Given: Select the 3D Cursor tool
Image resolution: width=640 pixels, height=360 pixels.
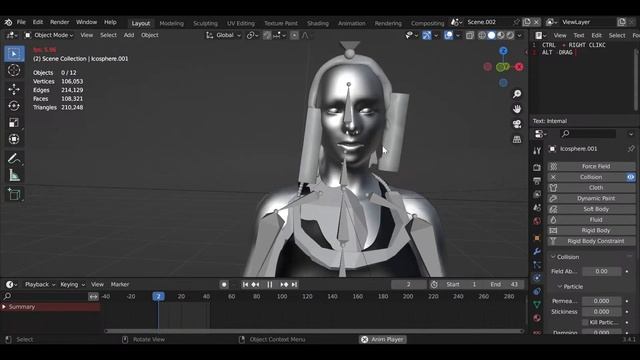Looking at the screenshot, I should point(14,71).
